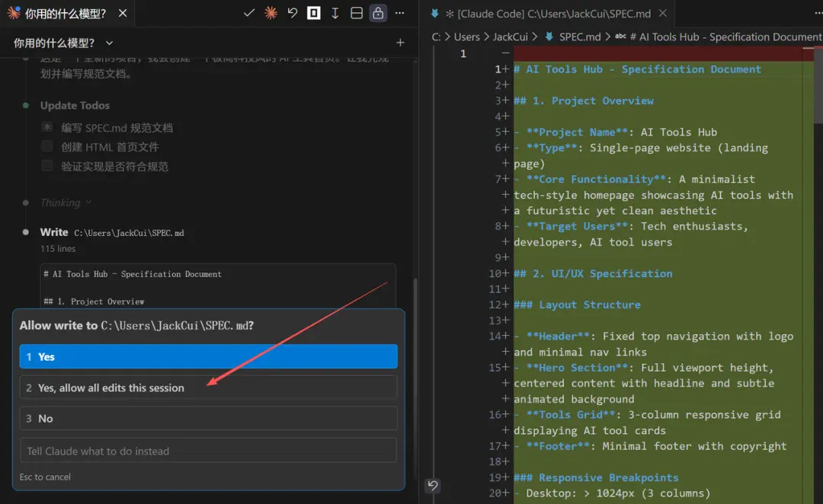Viewport: 823px width, 504px height.
Task: Select Yes, allow all edits this session
Action: pyautogui.click(x=208, y=388)
